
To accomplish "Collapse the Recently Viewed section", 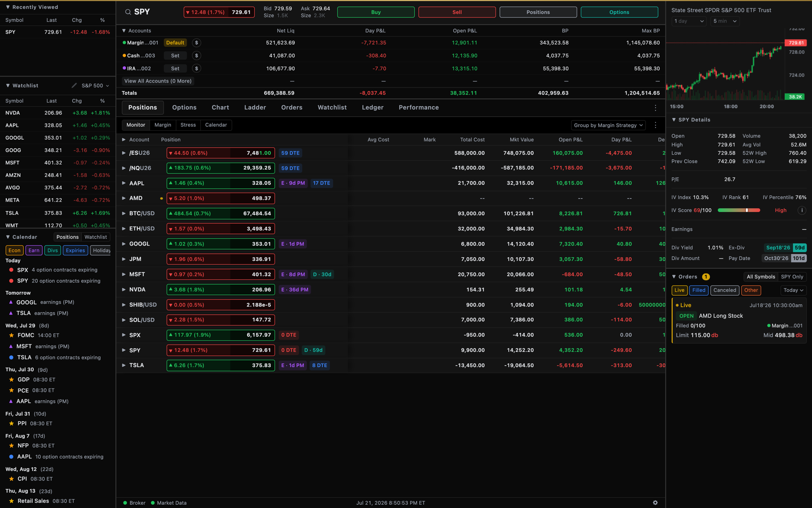I will [x=8, y=7].
